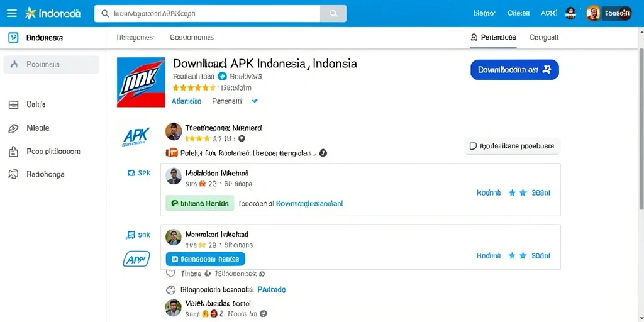Open the 'Atlandaa' link below the rating

coord(186,101)
